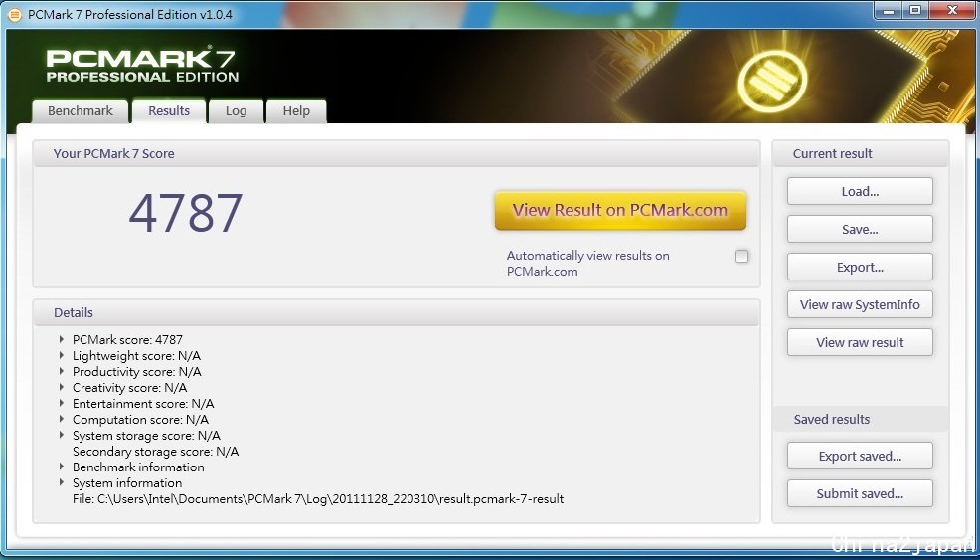
Task: Expand the Creativity score row
Action: [x=62, y=387]
